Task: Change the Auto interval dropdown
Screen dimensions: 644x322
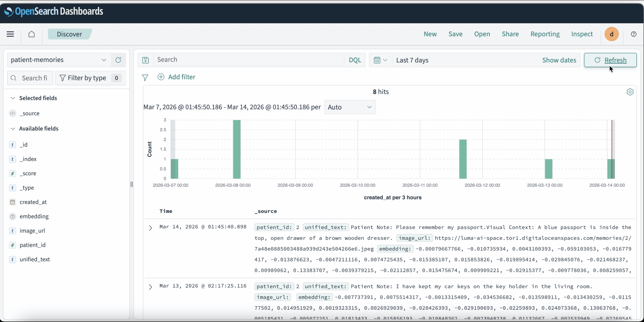Action: coord(350,107)
